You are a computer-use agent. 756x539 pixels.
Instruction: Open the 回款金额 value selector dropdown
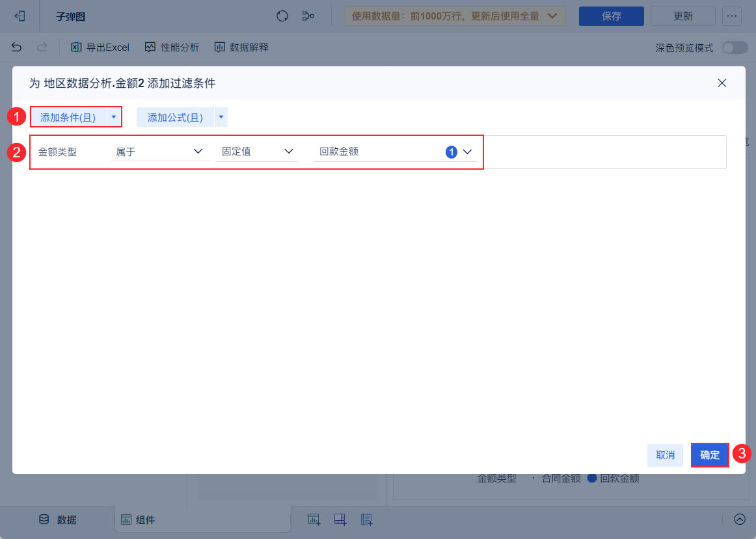(x=396, y=151)
